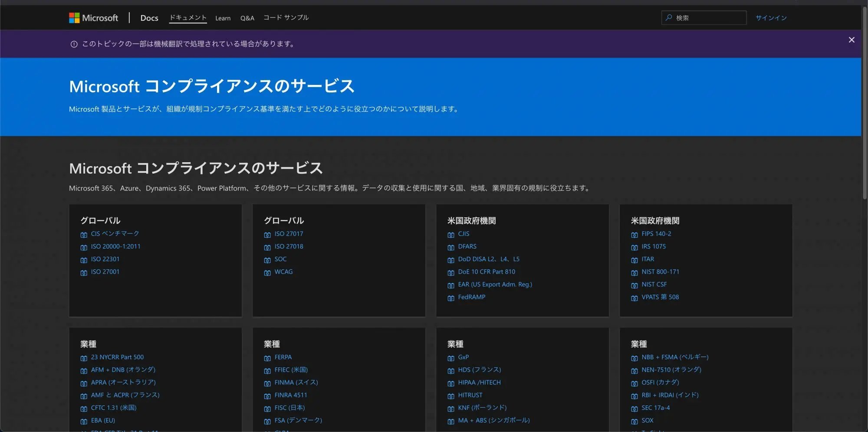This screenshot has height=432, width=868.
Task: Click icon beside ISO 27018
Action: (267, 247)
